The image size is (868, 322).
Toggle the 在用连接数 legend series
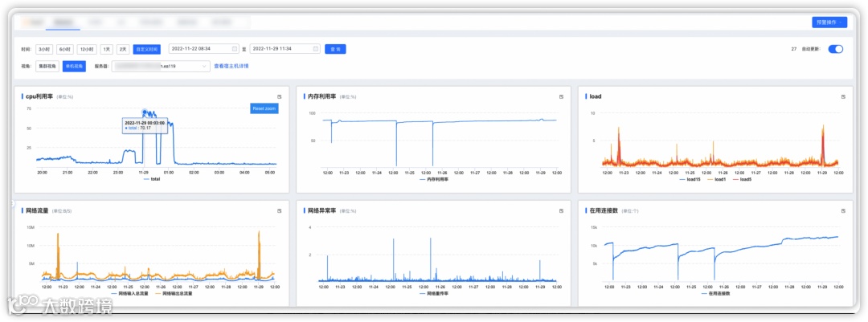716,293
